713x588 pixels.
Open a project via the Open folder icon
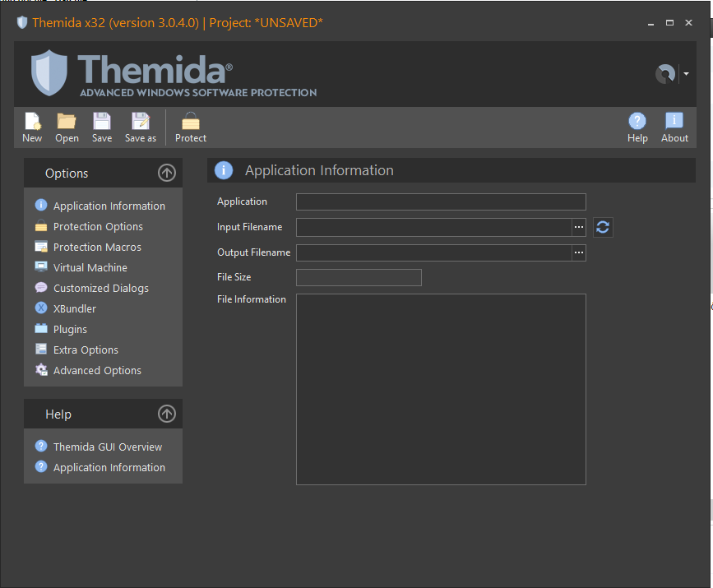[x=67, y=127]
